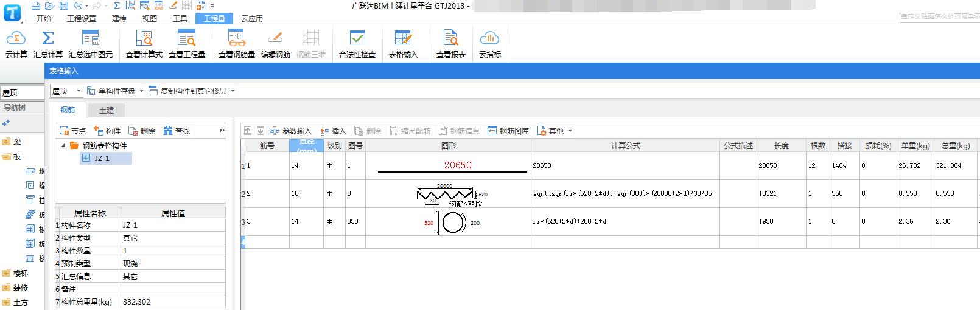This screenshot has width=980, height=310.
Task: Add a 构件 component
Action: click(107, 131)
